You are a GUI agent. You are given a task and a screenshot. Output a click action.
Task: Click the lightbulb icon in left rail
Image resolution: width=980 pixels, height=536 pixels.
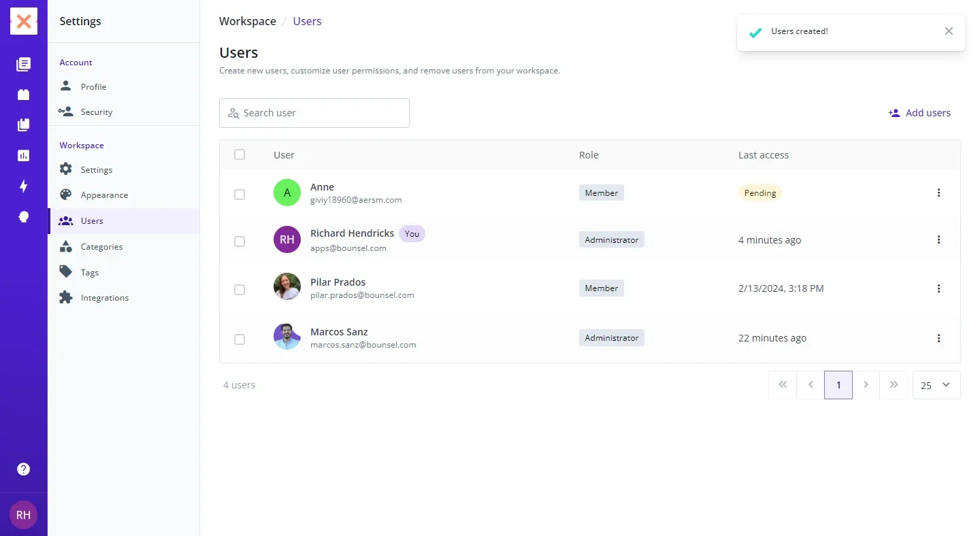[x=24, y=216]
